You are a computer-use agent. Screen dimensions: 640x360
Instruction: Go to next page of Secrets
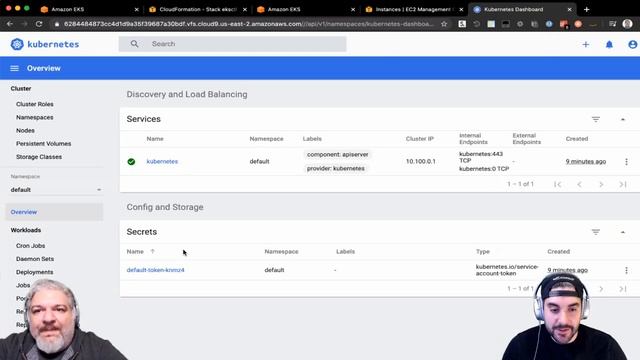[601, 289]
